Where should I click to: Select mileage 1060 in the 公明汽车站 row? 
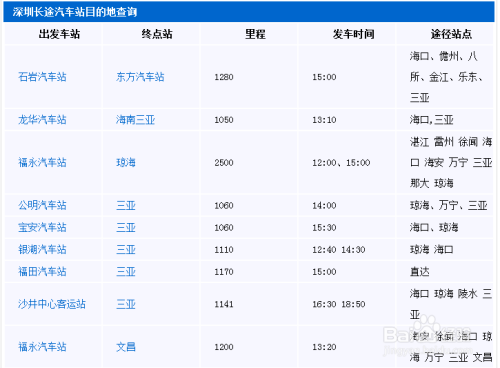[x=224, y=205]
